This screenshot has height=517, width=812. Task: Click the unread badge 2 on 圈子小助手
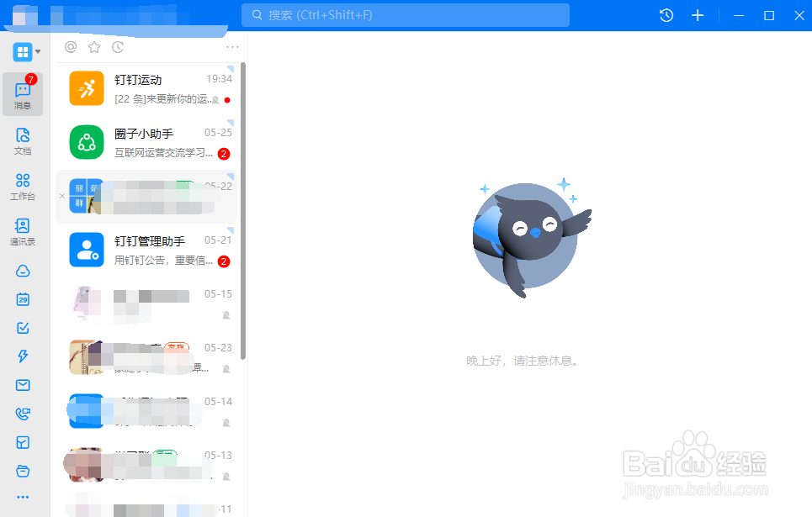224,154
